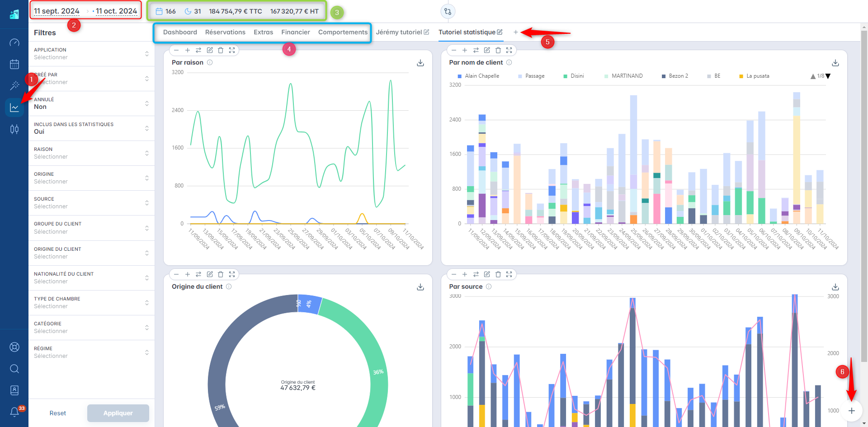
Task: Open the calendar planning icon in sidebar
Action: (x=14, y=64)
